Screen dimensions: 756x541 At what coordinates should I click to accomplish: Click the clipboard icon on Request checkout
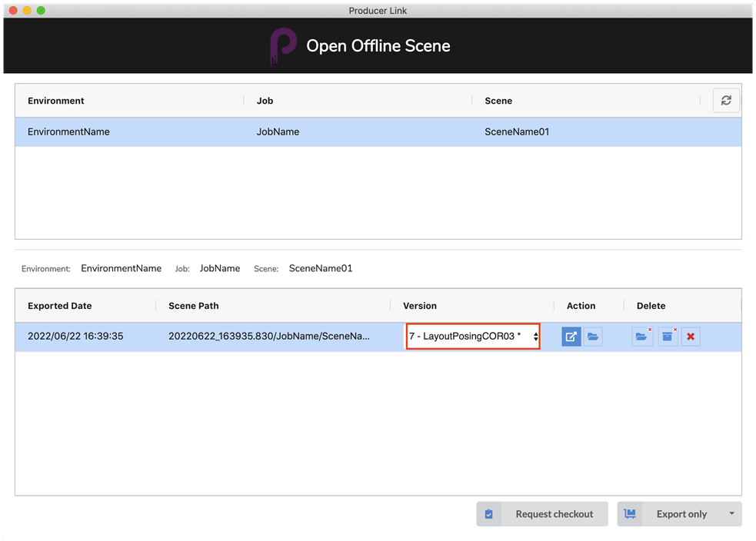(x=489, y=514)
